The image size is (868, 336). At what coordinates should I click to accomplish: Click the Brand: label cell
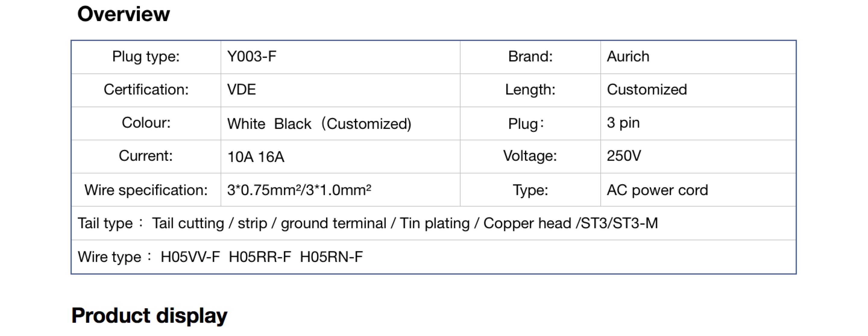[530, 57]
